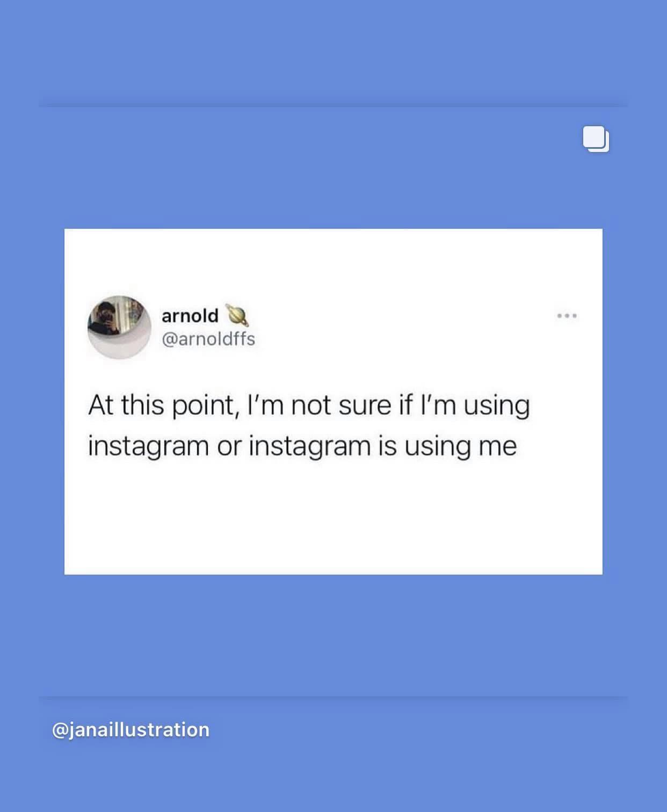Click the second 'instagram' word after 'or'

click(309, 446)
